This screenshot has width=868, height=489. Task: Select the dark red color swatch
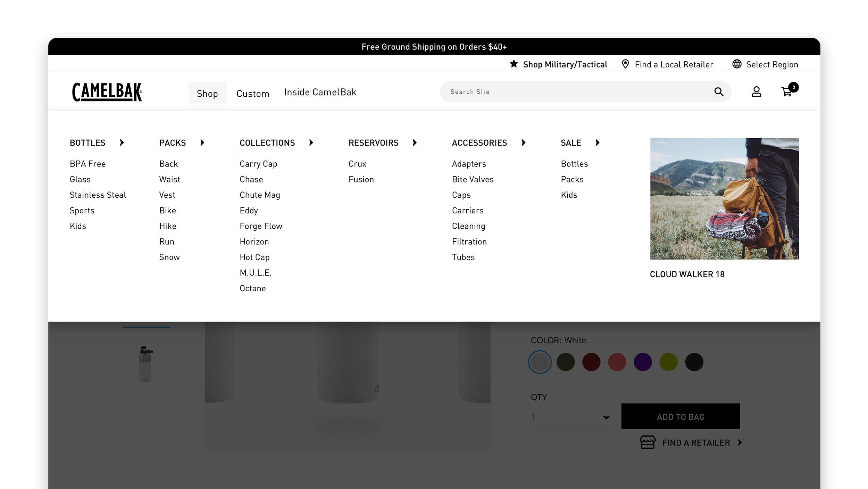(x=591, y=362)
